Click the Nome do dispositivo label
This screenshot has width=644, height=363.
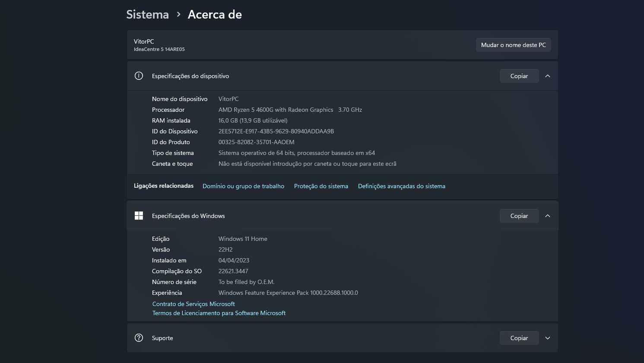[x=180, y=99]
